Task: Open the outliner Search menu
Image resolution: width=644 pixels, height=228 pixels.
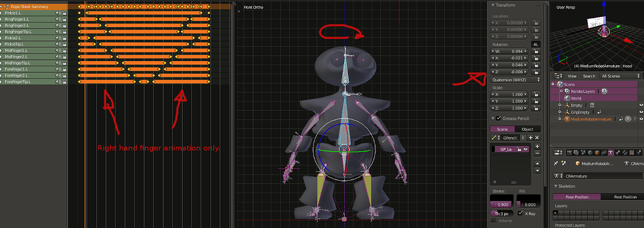Action: (x=589, y=76)
